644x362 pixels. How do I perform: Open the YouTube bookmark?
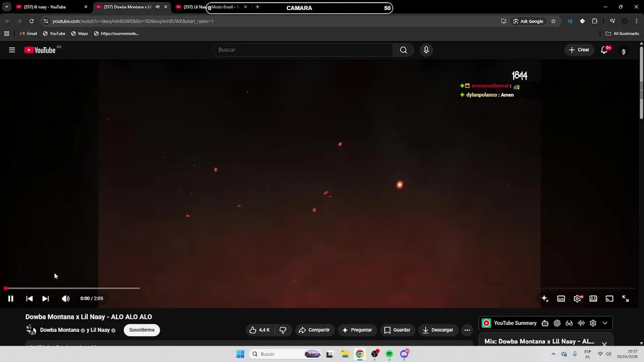[x=54, y=34]
